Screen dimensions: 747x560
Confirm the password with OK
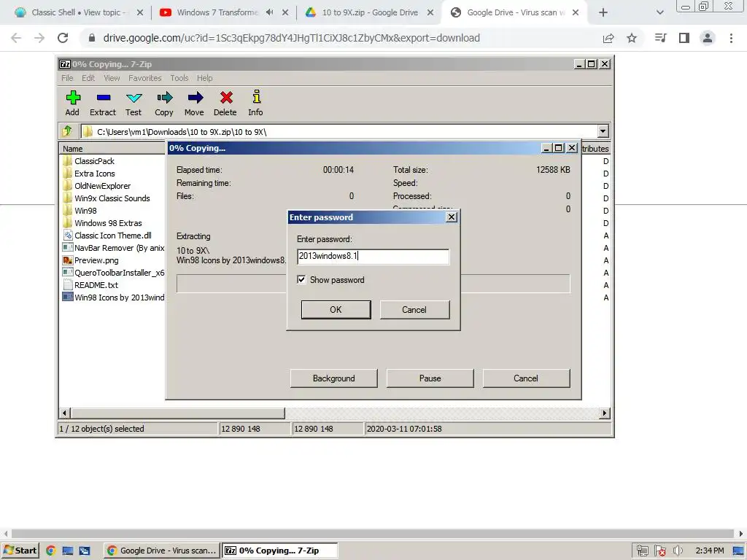coord(336,309)
